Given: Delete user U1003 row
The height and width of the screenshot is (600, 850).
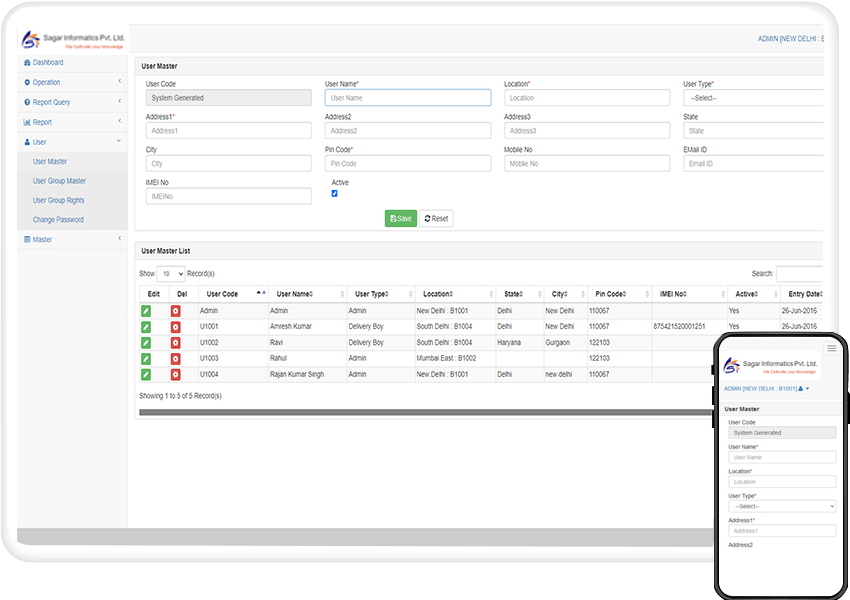Looking at the screenshot, I should pos(176,358).
